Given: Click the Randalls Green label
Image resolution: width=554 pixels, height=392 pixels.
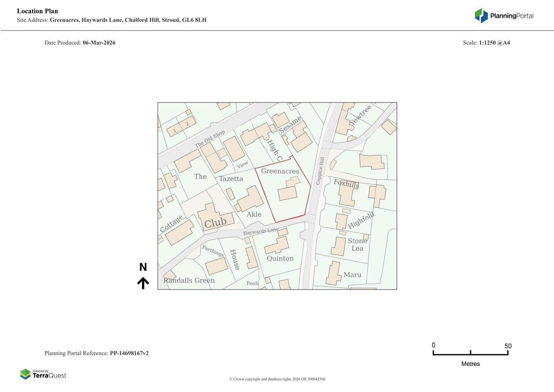Looking at the screenshot, I should [189, 280].
